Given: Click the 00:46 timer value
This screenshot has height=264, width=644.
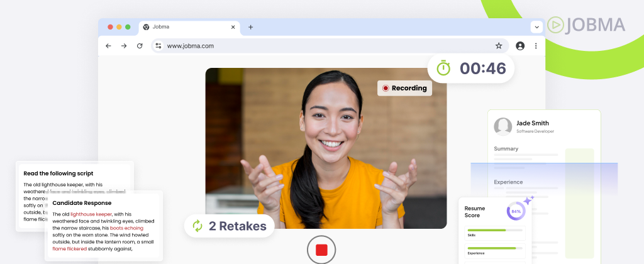Looking at the screenshot, I should [x=482, y=68].
